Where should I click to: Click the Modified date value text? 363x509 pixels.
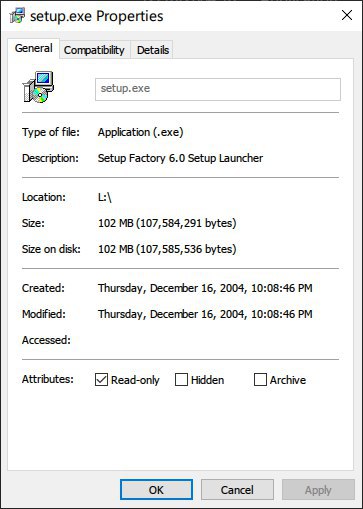(205, 314)
